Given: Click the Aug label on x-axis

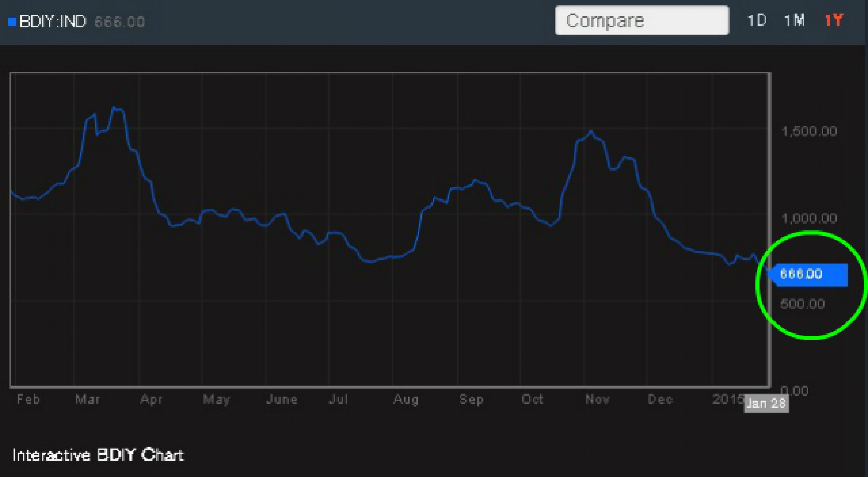Looking at the screenshot, I should coord(406,399).
